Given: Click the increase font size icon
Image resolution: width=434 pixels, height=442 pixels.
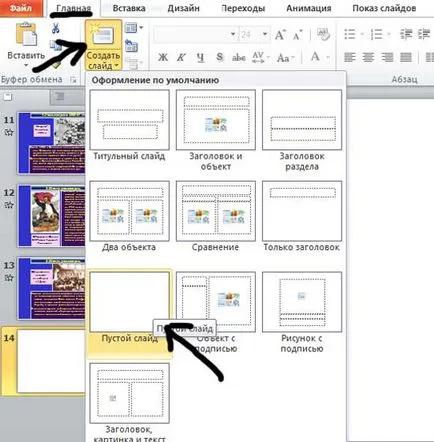Looking at the screenshot, I should (x=280, y=35).
